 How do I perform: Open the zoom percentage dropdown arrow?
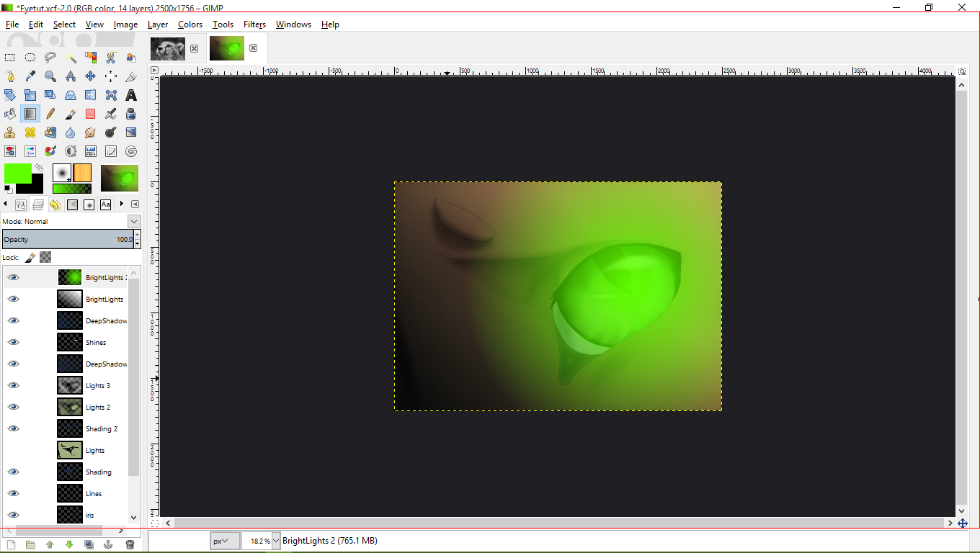click(x=276, y=541)
